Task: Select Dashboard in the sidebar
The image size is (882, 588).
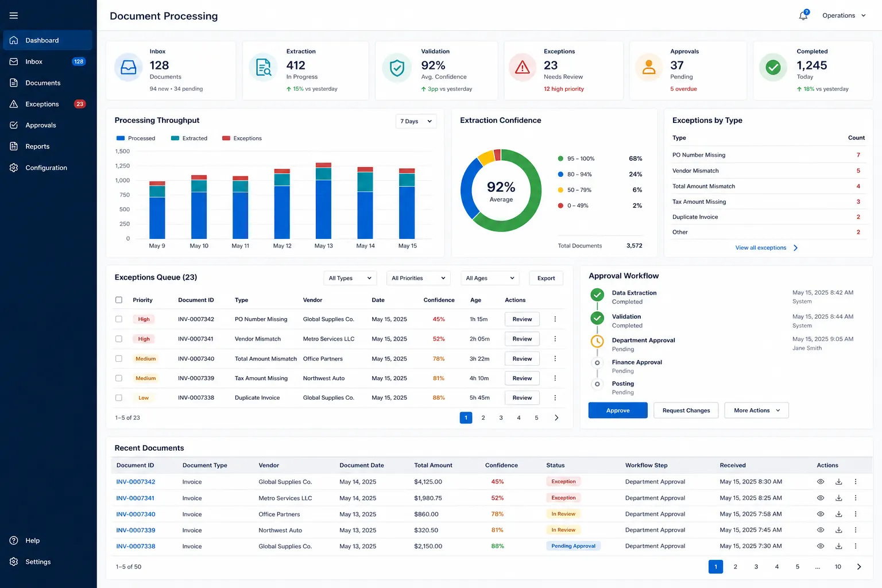Action: coord(48,40)
